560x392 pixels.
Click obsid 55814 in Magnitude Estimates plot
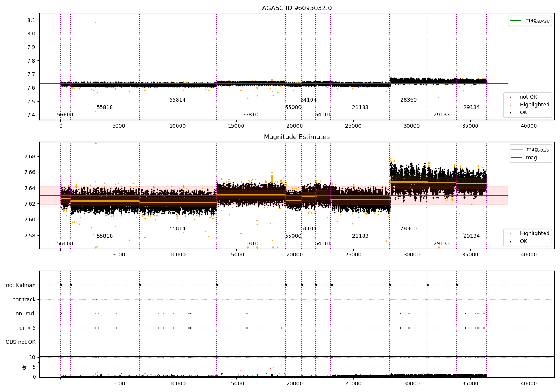click(x=178, y=229)
